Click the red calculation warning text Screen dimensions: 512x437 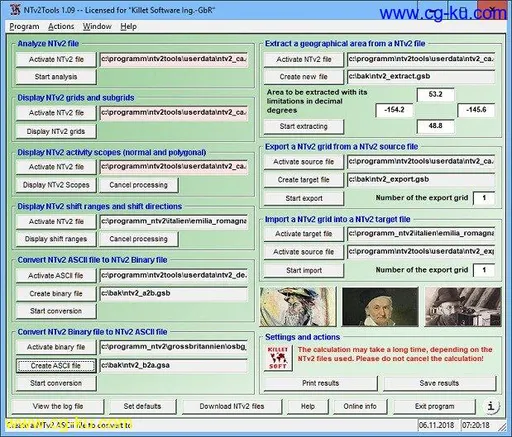(x=395, y=354)
